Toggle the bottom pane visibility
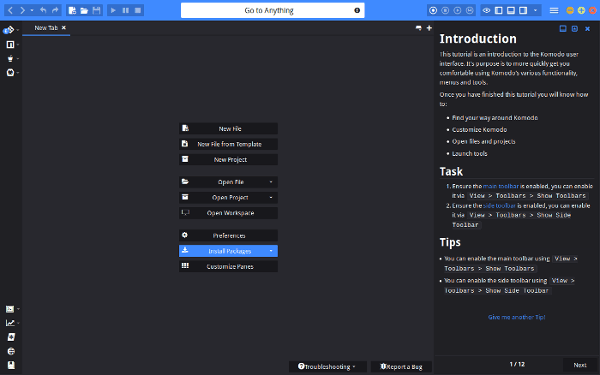This screenshot has height=375, width=600. click(511, 10)
